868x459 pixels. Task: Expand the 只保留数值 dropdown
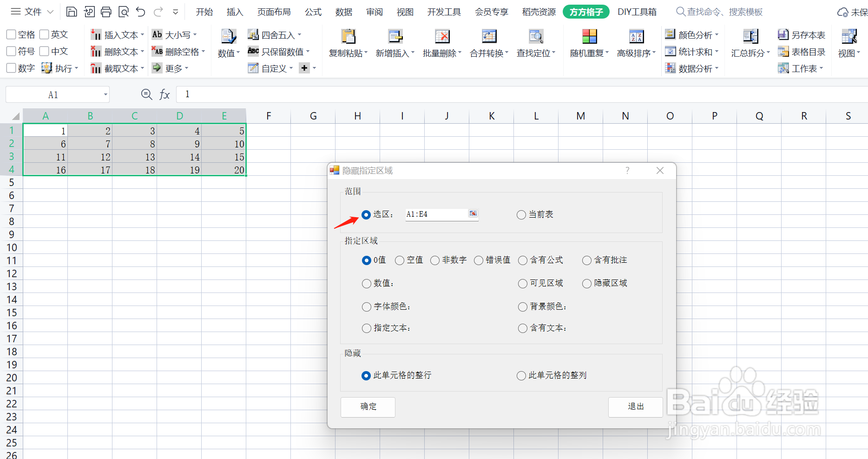click(308, 52)
